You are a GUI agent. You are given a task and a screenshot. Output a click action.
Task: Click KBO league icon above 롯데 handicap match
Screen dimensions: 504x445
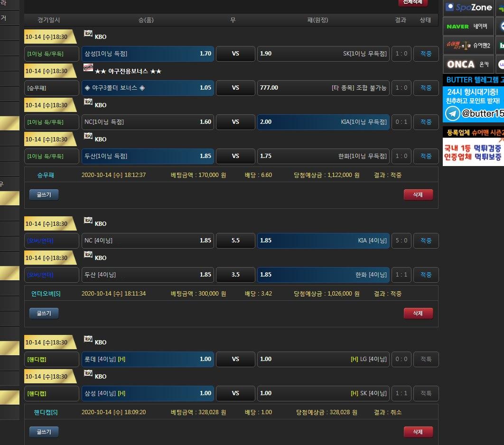pyautogui.click(x=88, y=339)
